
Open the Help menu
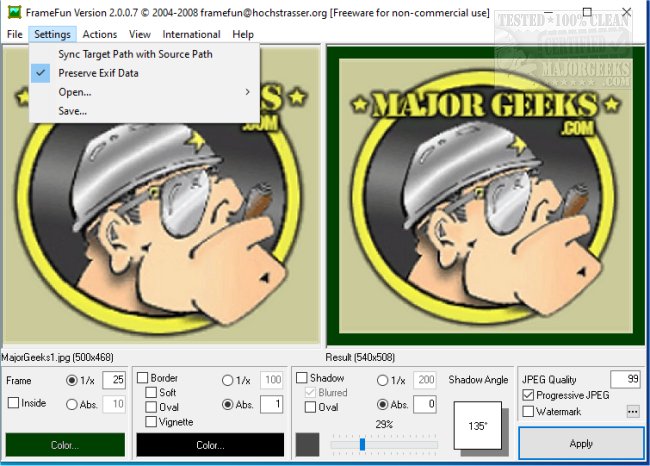pos(243,34)
